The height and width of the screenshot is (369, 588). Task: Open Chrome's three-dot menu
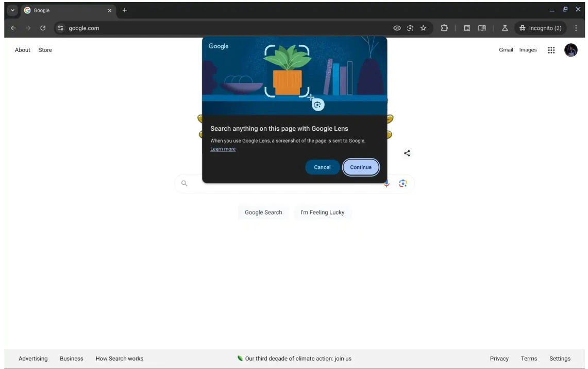[576, 28]
